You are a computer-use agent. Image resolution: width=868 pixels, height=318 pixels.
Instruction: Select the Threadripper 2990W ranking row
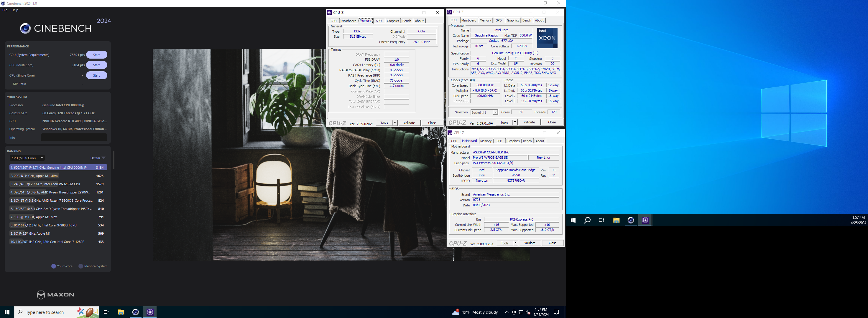(x=58, y=192)
